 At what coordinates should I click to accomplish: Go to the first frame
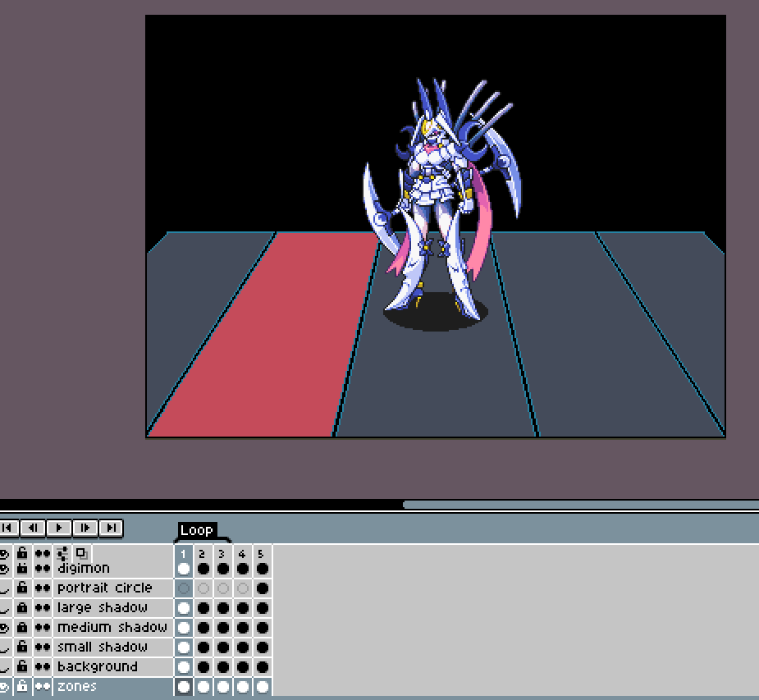coord(7,528)
